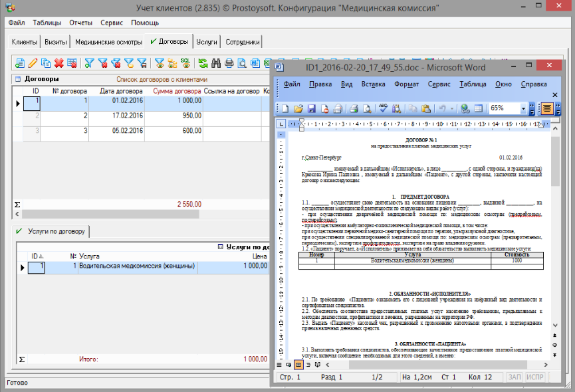Click the binoculars search icon
575x392 pixels.
point(215,64)
